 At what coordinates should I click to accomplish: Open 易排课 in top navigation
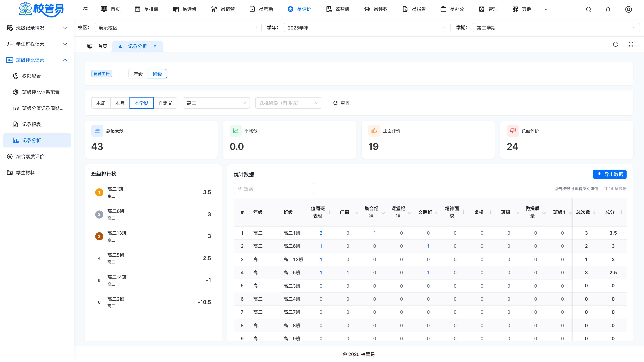click(147, 9)
